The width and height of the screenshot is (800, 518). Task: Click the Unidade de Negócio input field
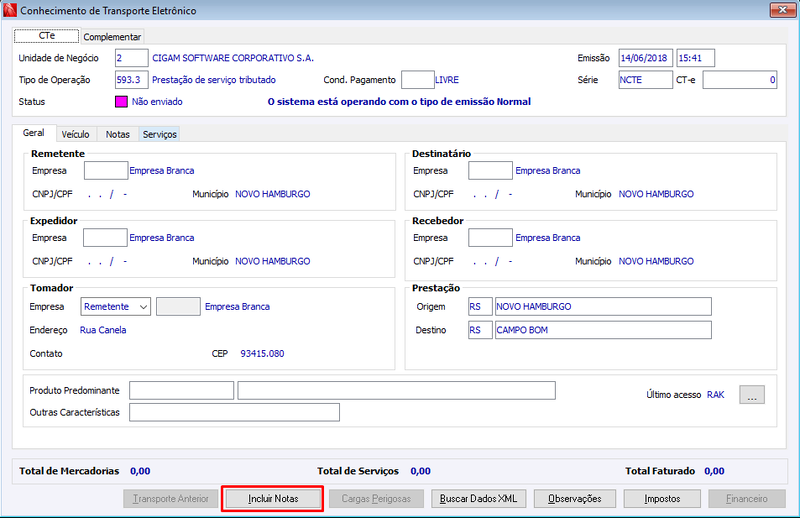point(132,58)
